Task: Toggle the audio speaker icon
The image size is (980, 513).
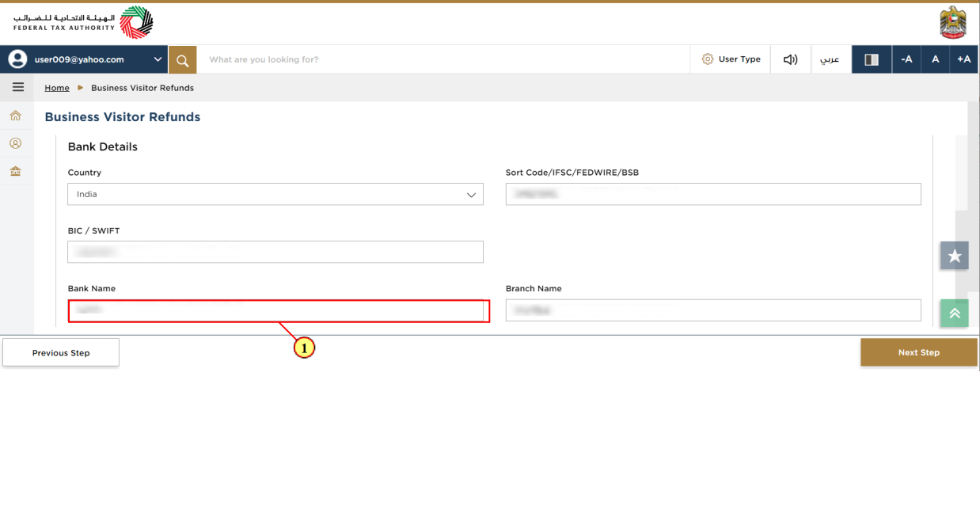Action: (790, 59)
